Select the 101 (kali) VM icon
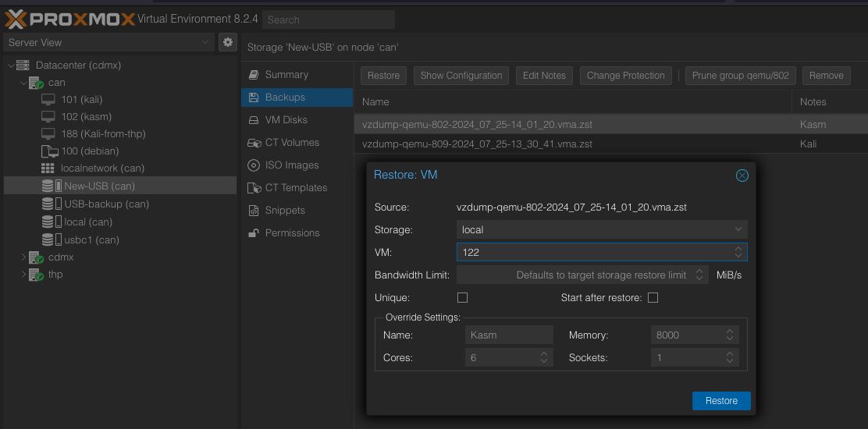This screenshot has width=868, height=429. (48, 100)
